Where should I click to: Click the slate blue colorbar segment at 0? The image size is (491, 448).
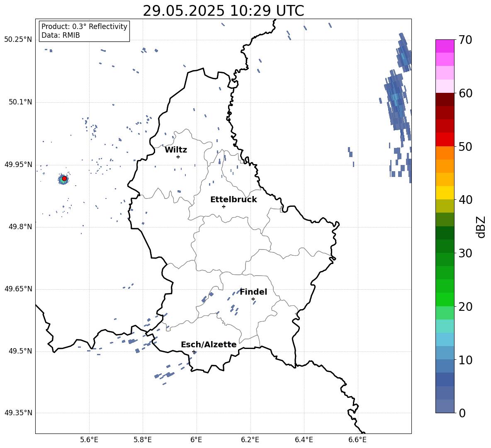click(445, 406)
